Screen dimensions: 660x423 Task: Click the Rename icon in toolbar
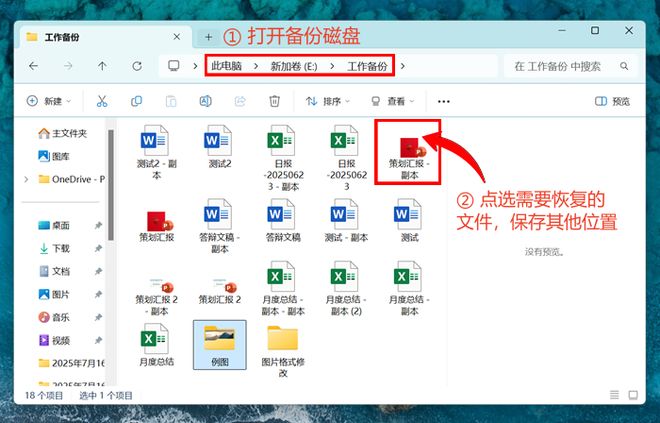pos(205,101)
